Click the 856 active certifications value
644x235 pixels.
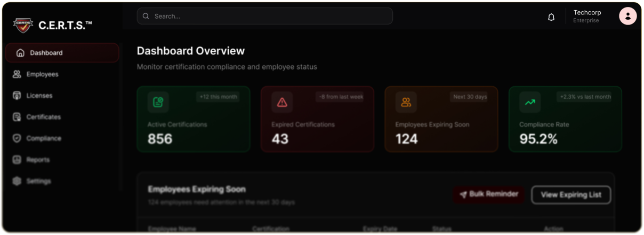160,139
